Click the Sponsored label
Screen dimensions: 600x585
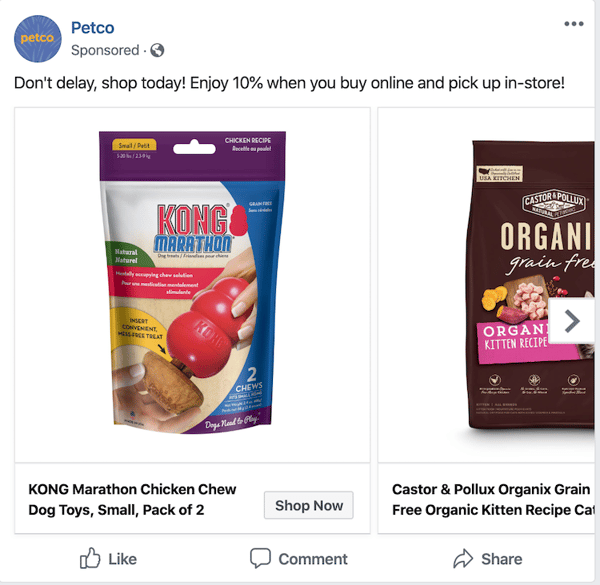click(x=105, y=50)
